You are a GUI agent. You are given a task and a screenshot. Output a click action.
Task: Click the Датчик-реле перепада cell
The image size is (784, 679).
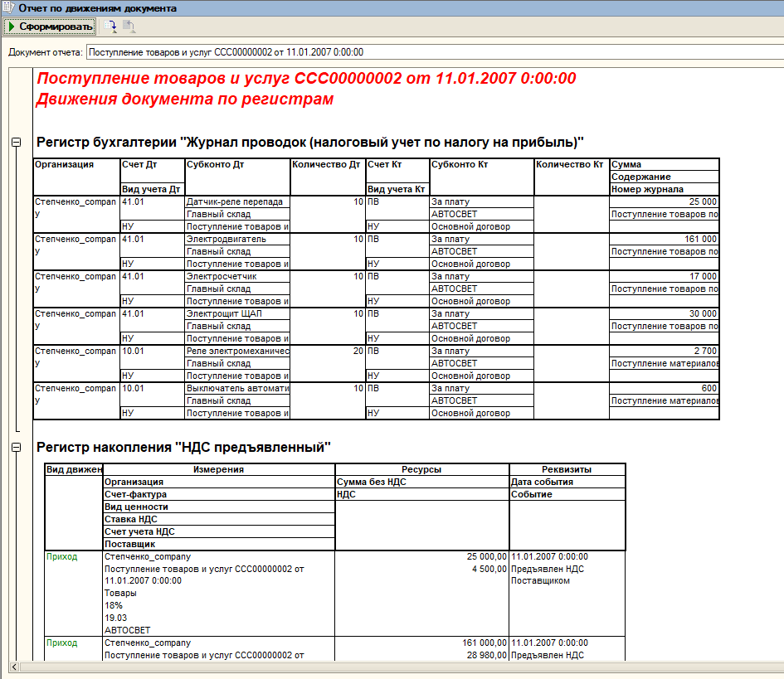(x=237, y=201)
